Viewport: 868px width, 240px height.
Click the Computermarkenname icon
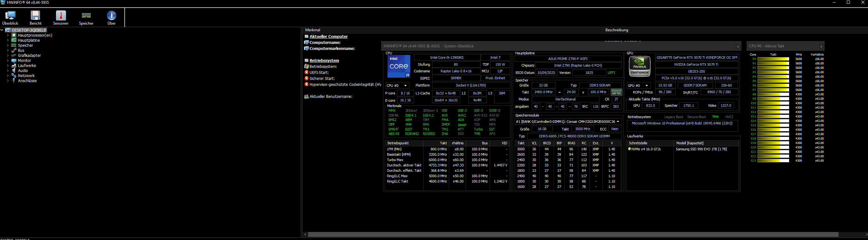306,48
